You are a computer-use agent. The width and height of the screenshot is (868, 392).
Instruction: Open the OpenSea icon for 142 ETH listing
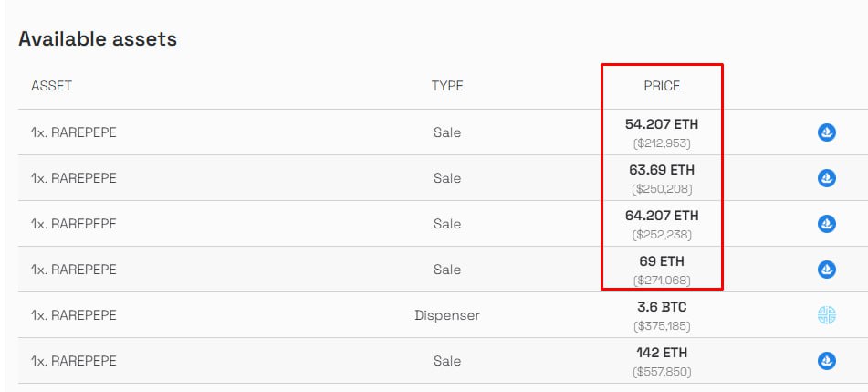coord(827,361)
